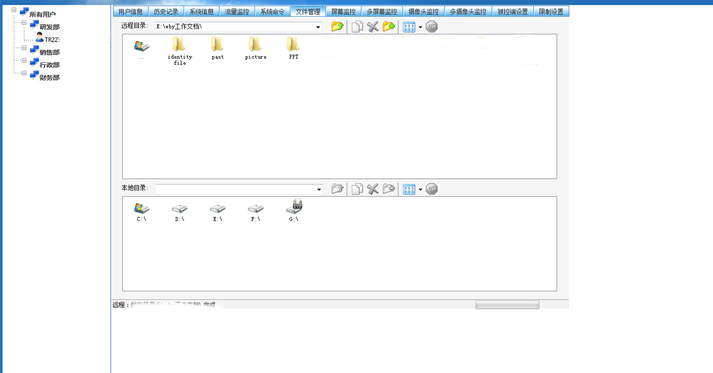
Task: Select the picture folder
Action: [256, 48]
